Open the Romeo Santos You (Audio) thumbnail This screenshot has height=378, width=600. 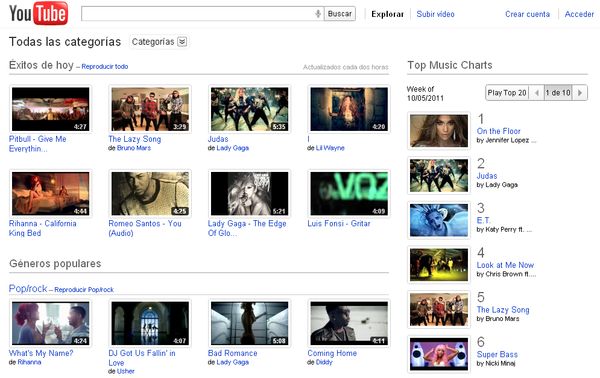pos(150,194)
